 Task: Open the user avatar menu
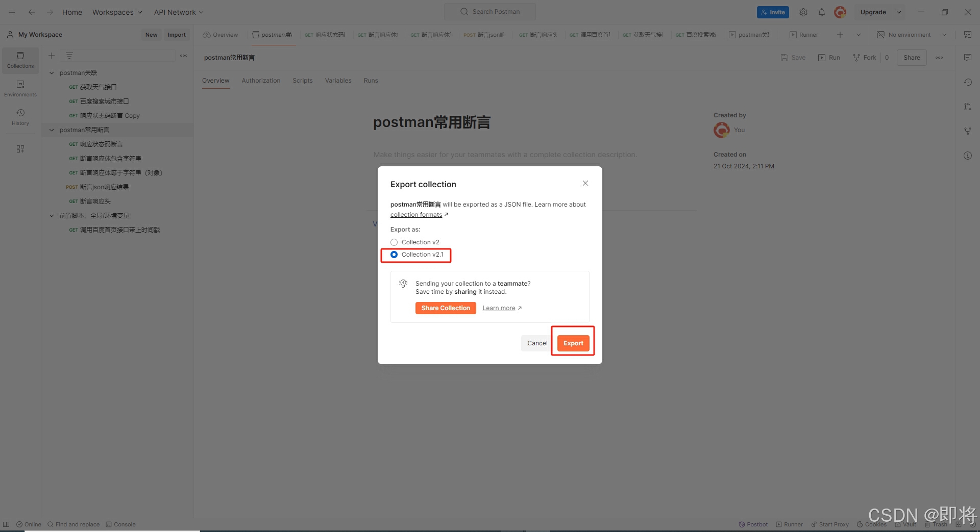click(x=840, y=12)
